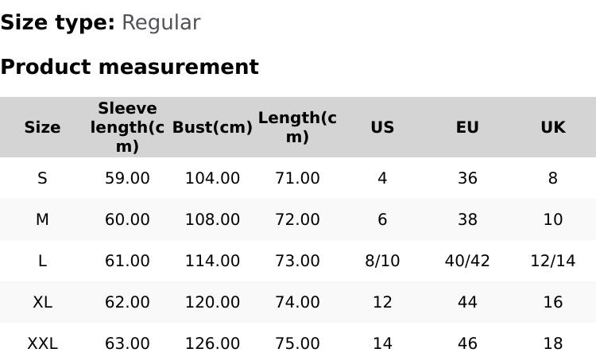
Task: Click the Bust(cm) column header
Action: [x=212, y=127]
